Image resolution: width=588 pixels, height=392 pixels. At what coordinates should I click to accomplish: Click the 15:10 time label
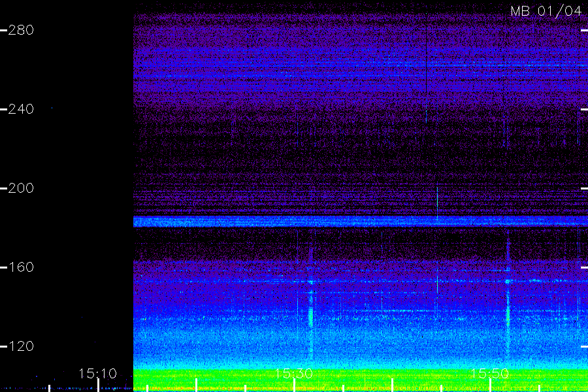point(98,374)
